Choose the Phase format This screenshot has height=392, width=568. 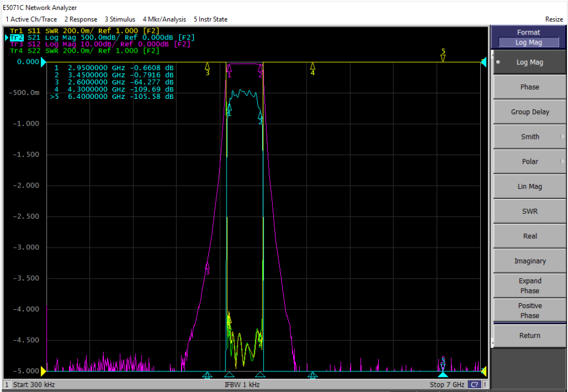tap(530, 87)
